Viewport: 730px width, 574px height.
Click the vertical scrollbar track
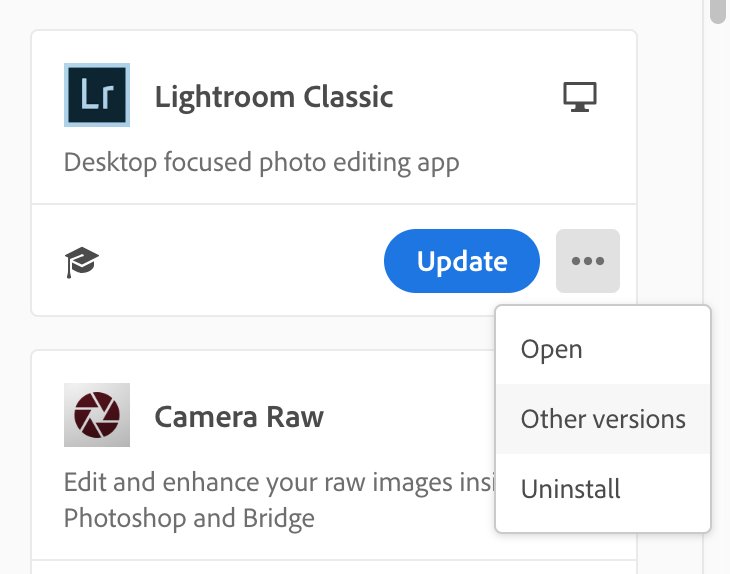pos(716,300)
